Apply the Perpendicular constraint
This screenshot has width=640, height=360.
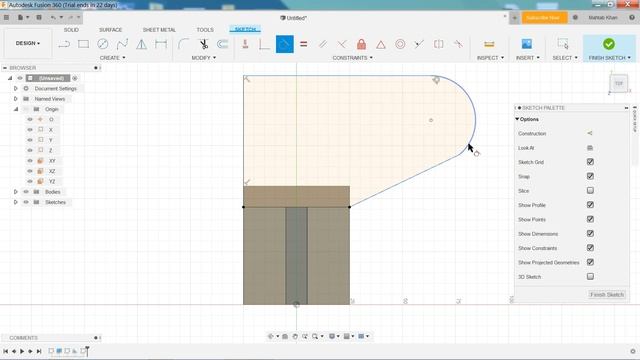[x=342, y=44]
